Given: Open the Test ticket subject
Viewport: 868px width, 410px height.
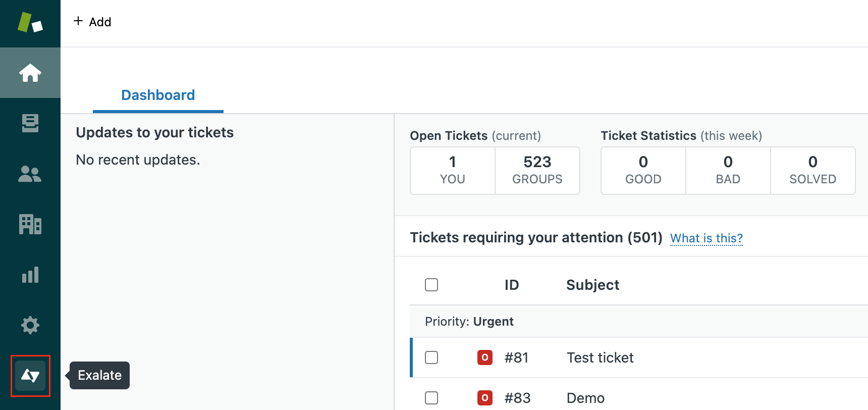Looking at the screenshot, I should pyautogui.click(x=600, y=358).
